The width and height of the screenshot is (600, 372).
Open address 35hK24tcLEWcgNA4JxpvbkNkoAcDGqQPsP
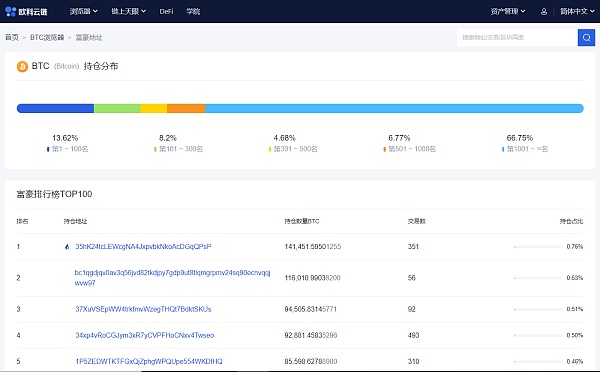click(x=143, y=246)
